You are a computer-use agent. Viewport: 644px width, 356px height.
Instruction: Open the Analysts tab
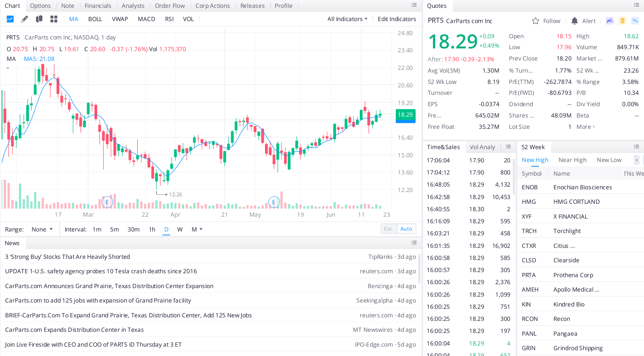(x=133, y=6)
